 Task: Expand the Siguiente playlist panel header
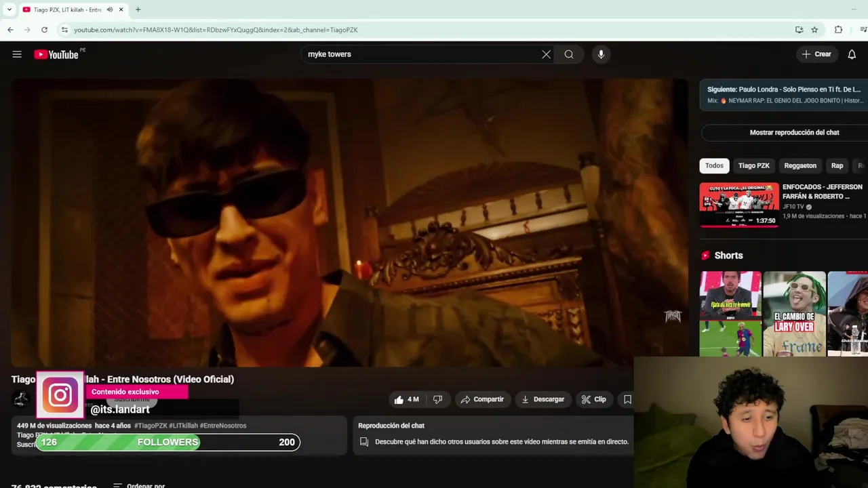(783, 94)
